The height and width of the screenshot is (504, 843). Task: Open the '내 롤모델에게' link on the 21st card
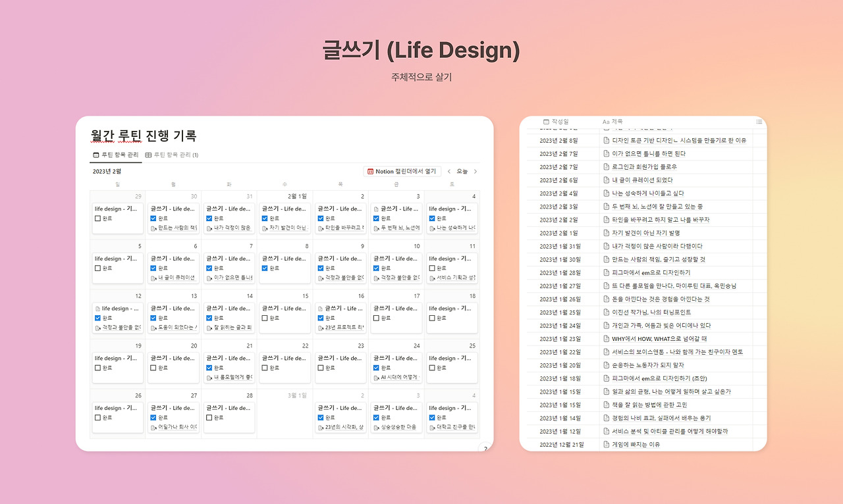click(233, 378)
